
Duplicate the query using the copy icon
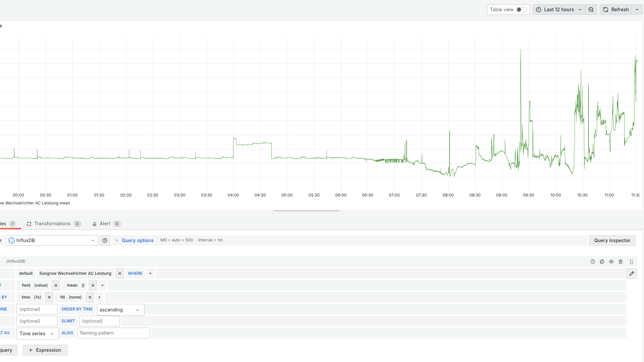[602, 261]
